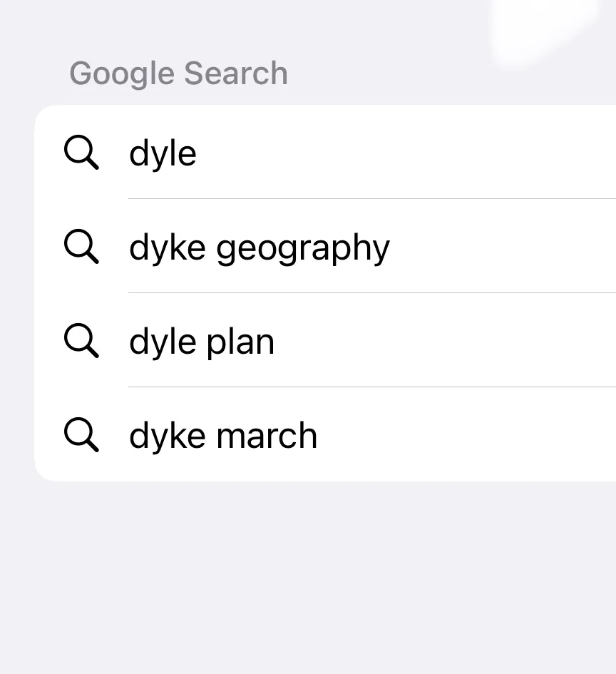Click the empty row space right of 'dyle'

(406, 152)
